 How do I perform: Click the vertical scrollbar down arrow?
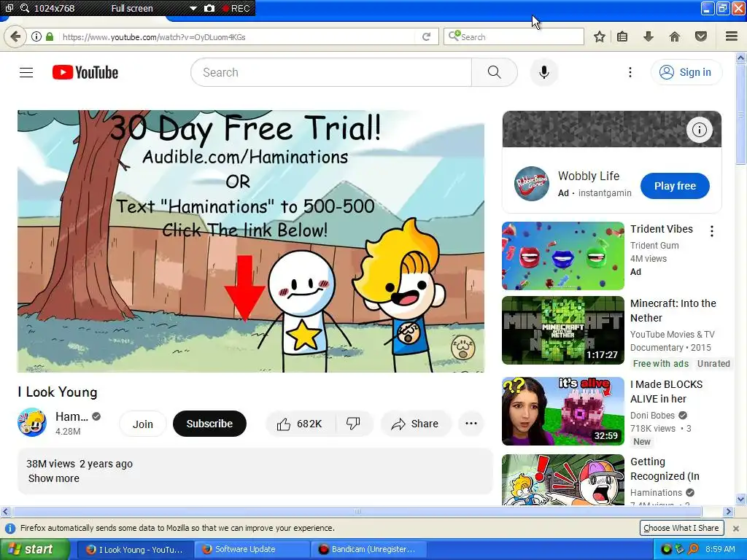click(740, 499)
